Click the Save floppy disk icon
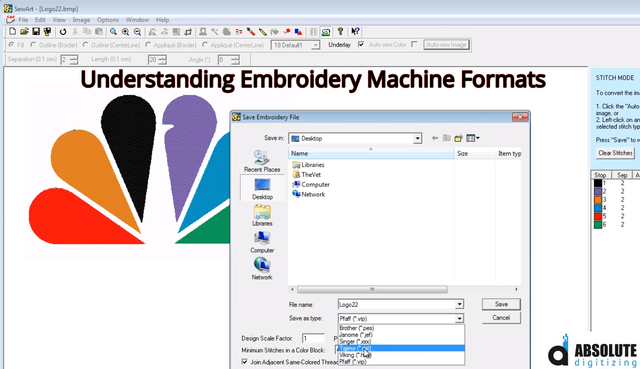Screen dimensions: 640x369 click(x=36, y=31)
